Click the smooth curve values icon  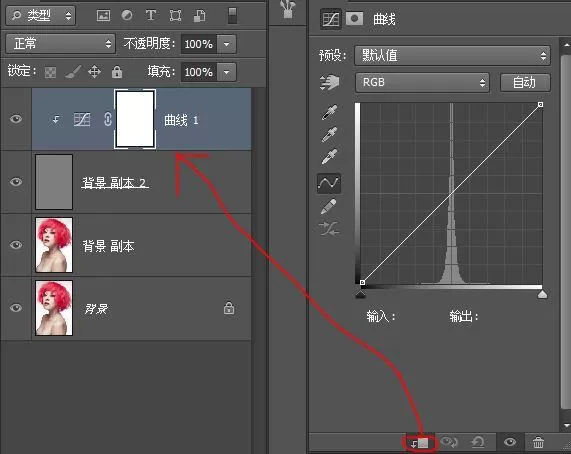[329, 229]
